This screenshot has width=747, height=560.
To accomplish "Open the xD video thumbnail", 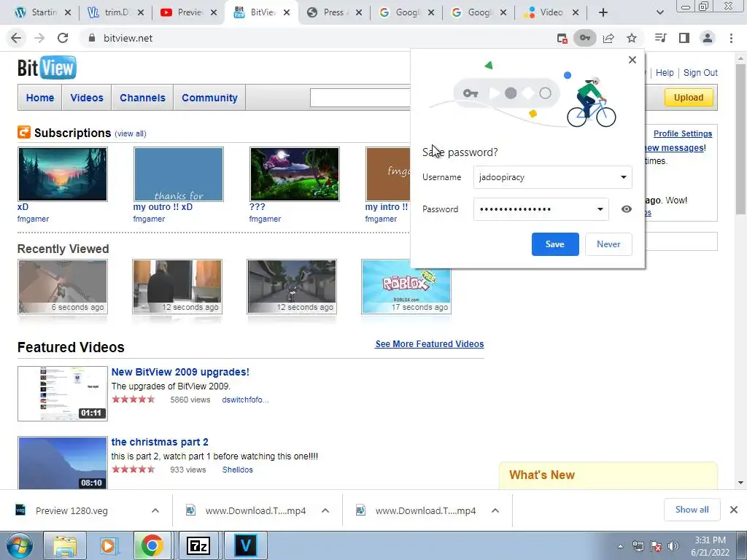I will 63,174.
